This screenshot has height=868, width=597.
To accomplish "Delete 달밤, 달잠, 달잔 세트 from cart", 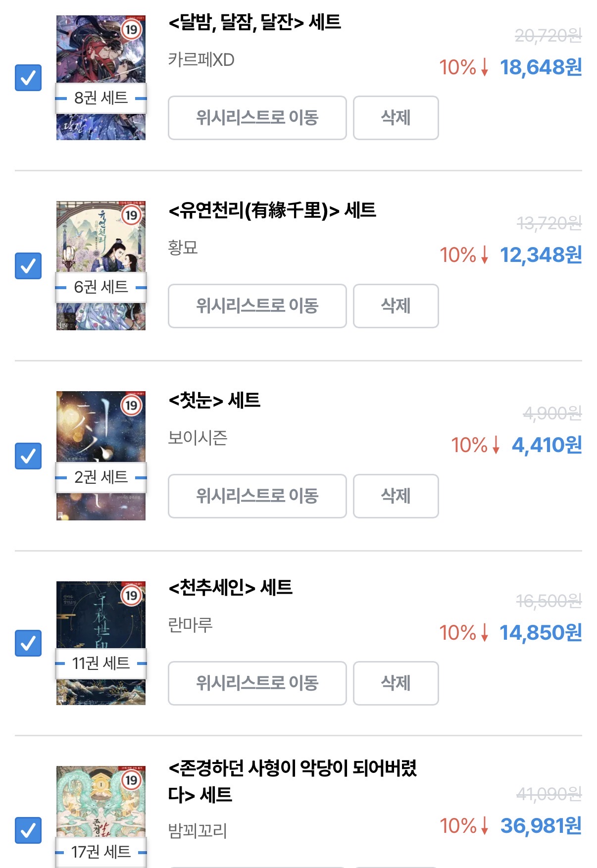I will [396, 118].
